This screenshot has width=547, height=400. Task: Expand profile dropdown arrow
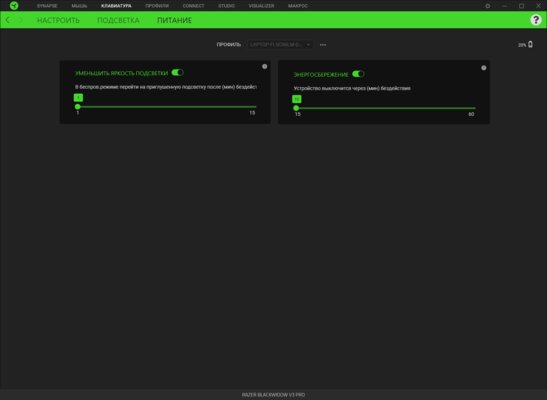pyautogui.click(x=308, y=45)
